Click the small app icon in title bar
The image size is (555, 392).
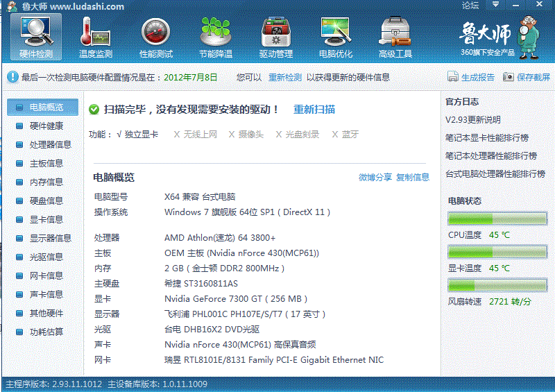[12, 6]
